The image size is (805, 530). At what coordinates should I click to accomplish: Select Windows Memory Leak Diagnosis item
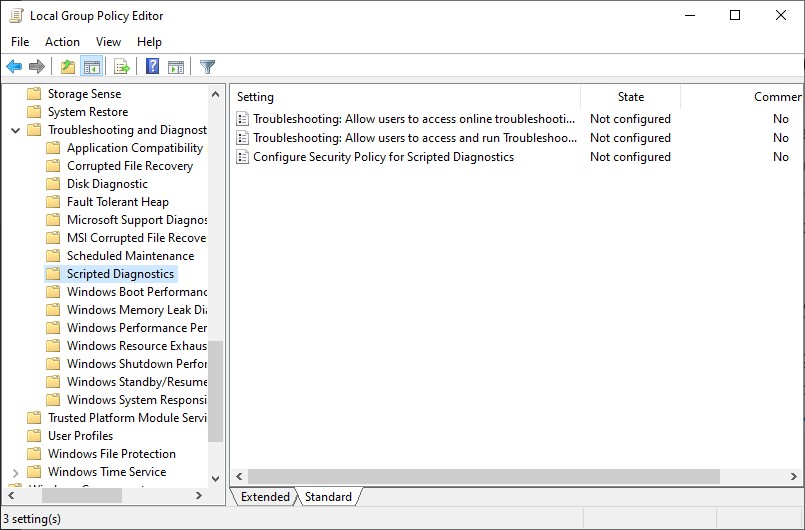pos(137,310)
